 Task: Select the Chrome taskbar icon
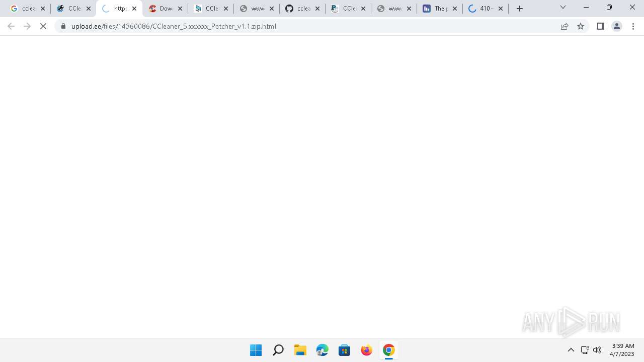pos(389,350)
